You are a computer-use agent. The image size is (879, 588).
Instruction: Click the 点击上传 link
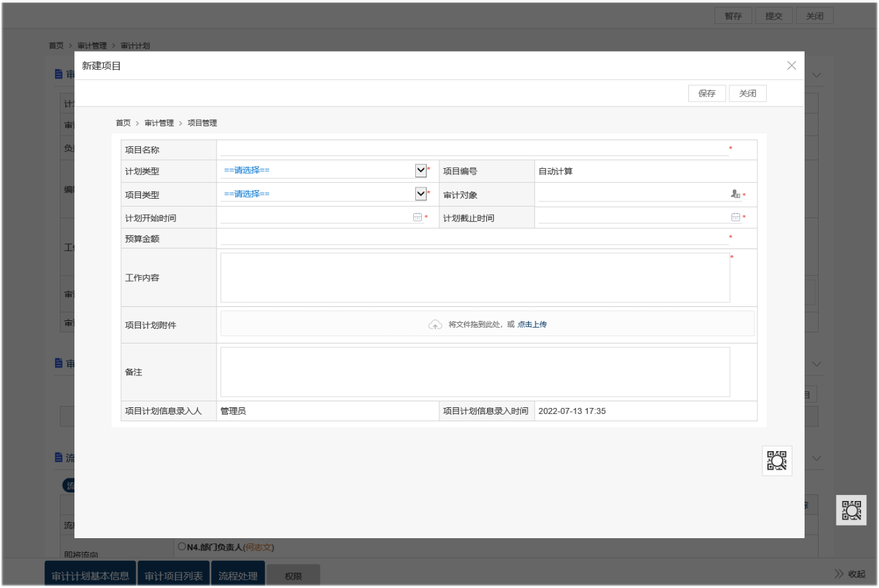click(x=532, y=324)
